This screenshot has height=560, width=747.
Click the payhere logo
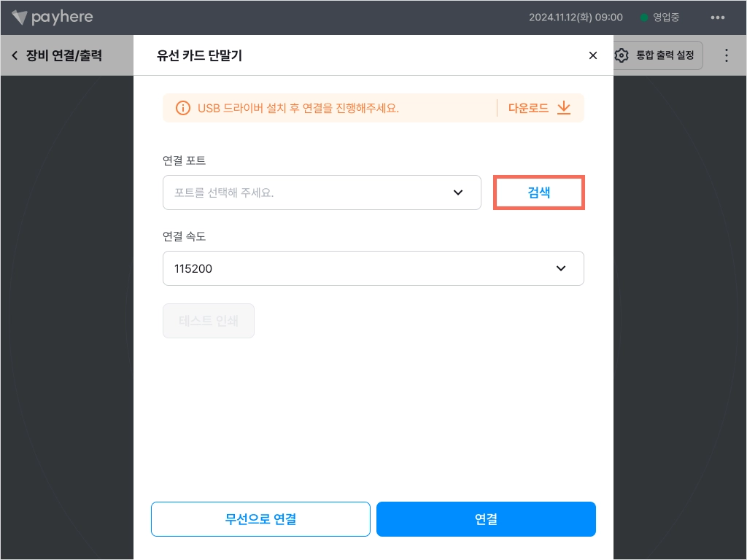coord(53,17)
